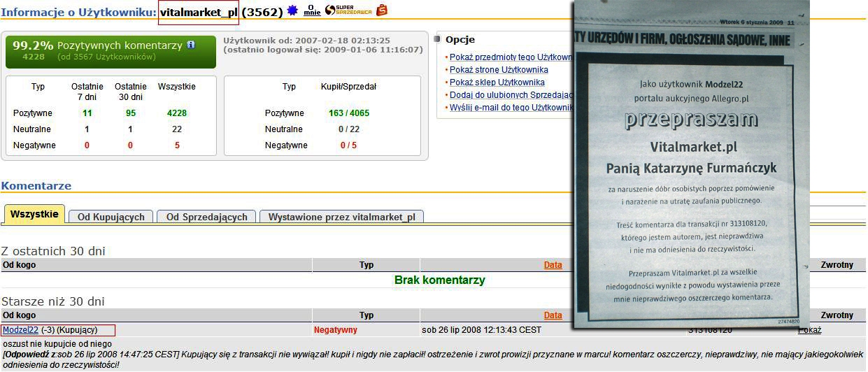Switch to the Wszystkie tab

pyautogui.click(x=34, y=215)
